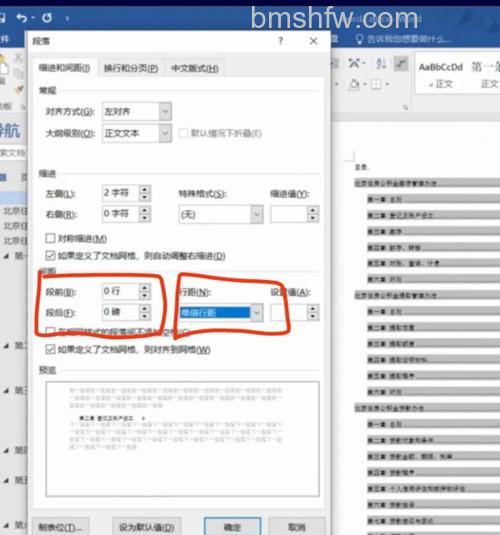Decrease 右侧(R) indent with the down arrow
The width and height of the screenshot is (500, 535).
(x=145, y=218)
